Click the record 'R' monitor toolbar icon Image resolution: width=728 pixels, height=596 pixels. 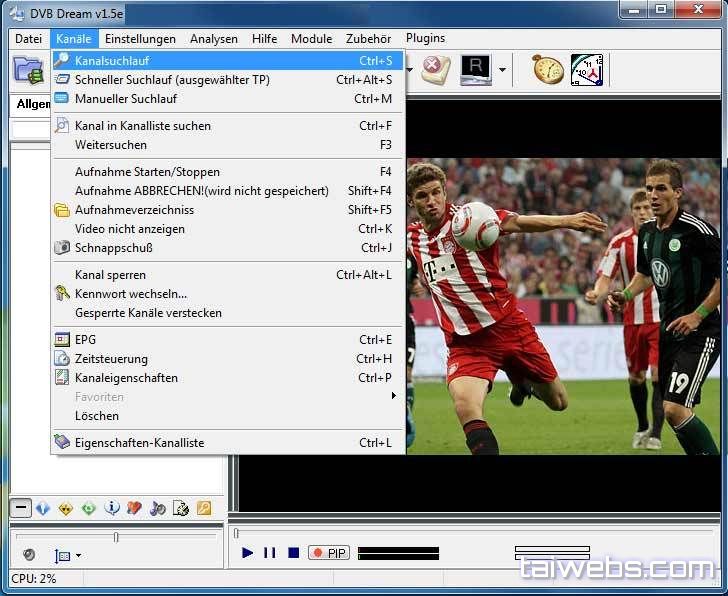[x=476, y=70]
